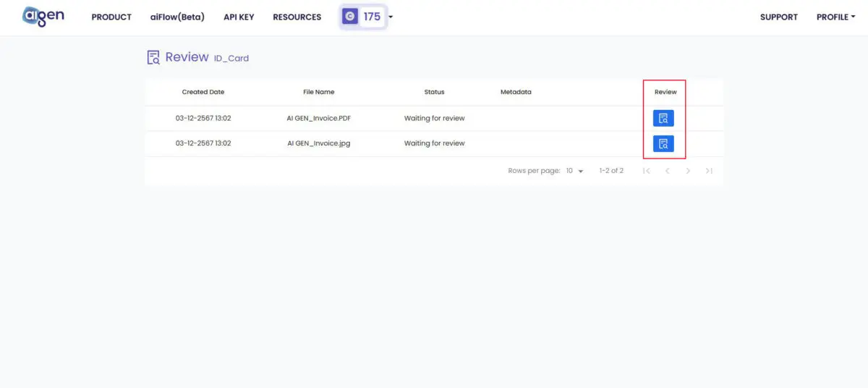Open the PRODUCT menu
The width and height of the screenshot is (868, 388).
(111, 17)
